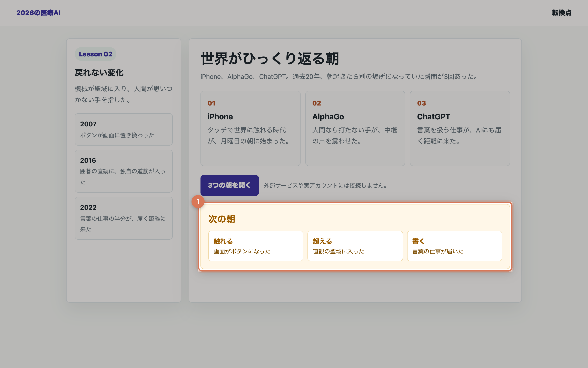Click the 2026の医療AI site title
The height and width of the screenshot is (368, 588).
coord(38,13)
